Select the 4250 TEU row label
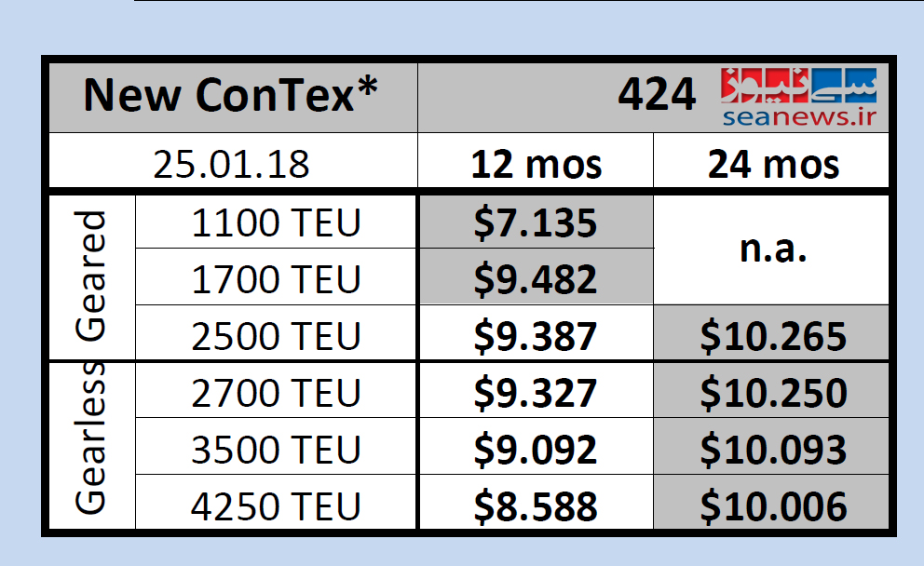924x566 pixels. [276, 505]
